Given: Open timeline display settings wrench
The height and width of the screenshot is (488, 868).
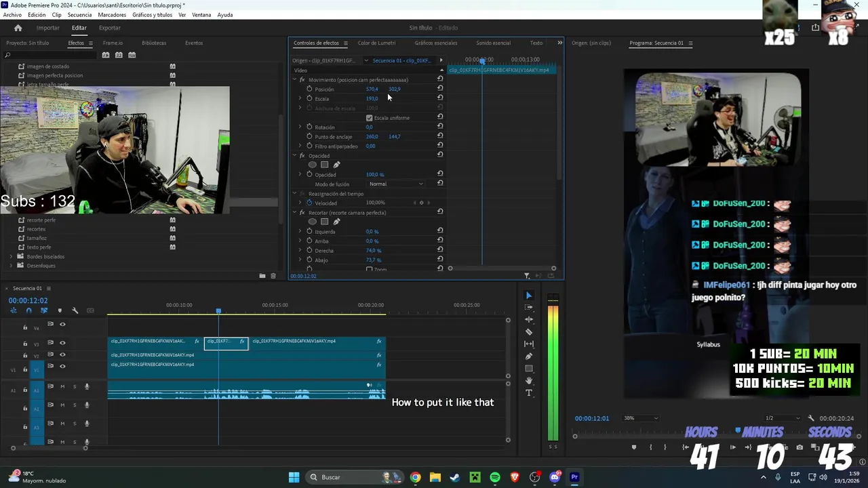Looking at the screenshot, I should pos(75,310).
